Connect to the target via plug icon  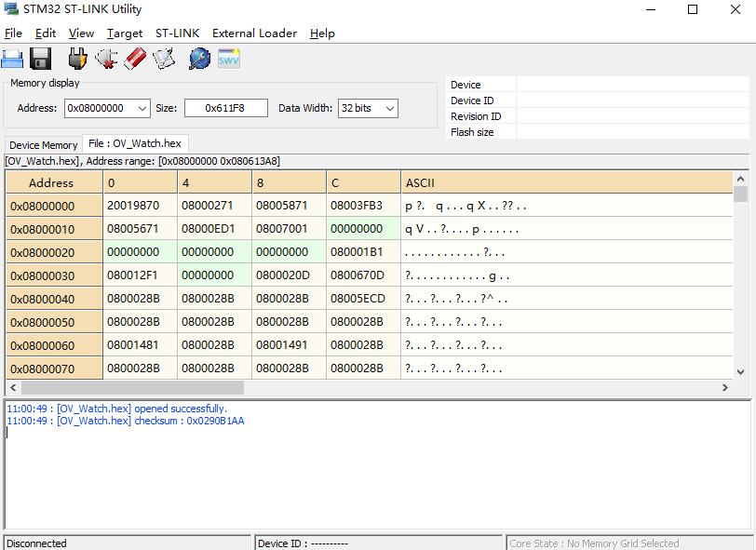click(77, 60)
